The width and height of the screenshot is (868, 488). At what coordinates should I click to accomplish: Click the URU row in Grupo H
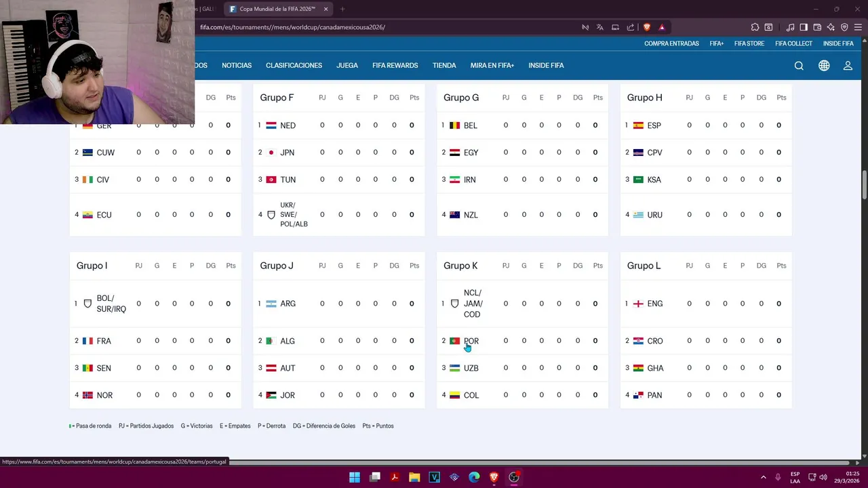click(706, 215)
